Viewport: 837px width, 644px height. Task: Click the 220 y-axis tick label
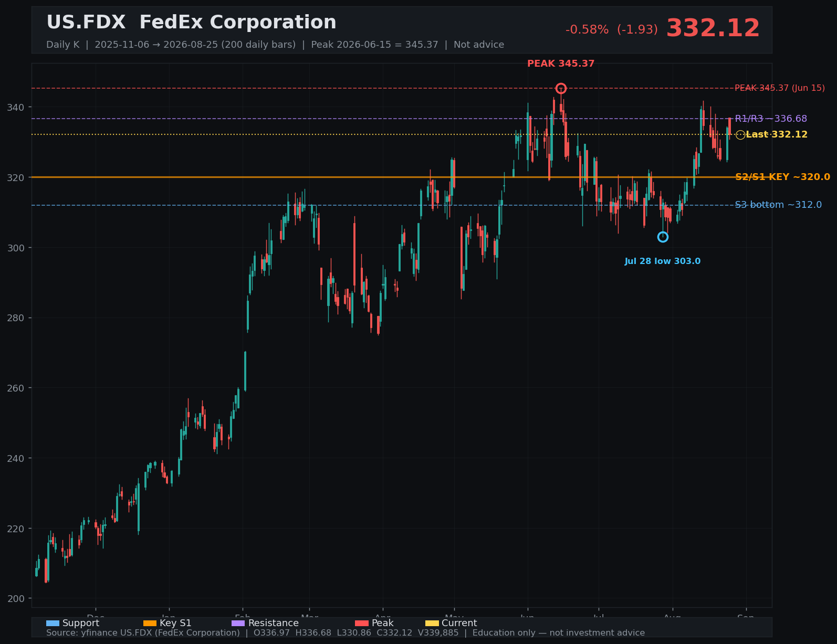pyautogui.click(x=17, y=529)
